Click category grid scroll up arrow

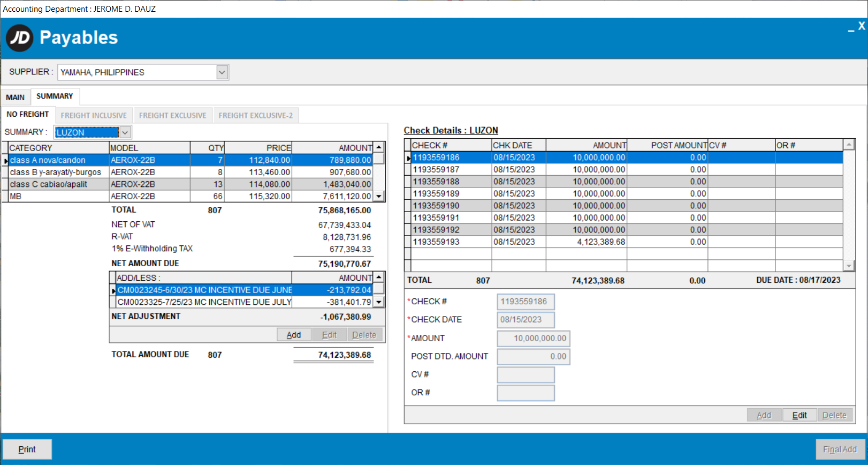coord(379,147)
